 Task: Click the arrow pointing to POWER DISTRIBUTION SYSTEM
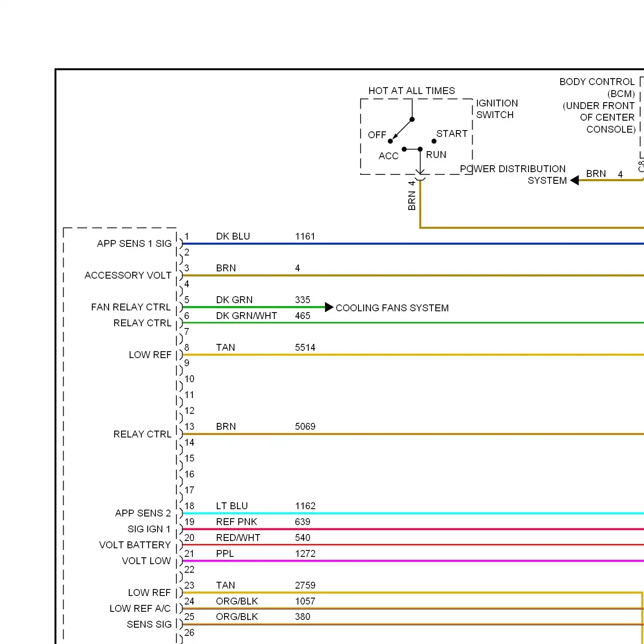click(x=574, y=181)
